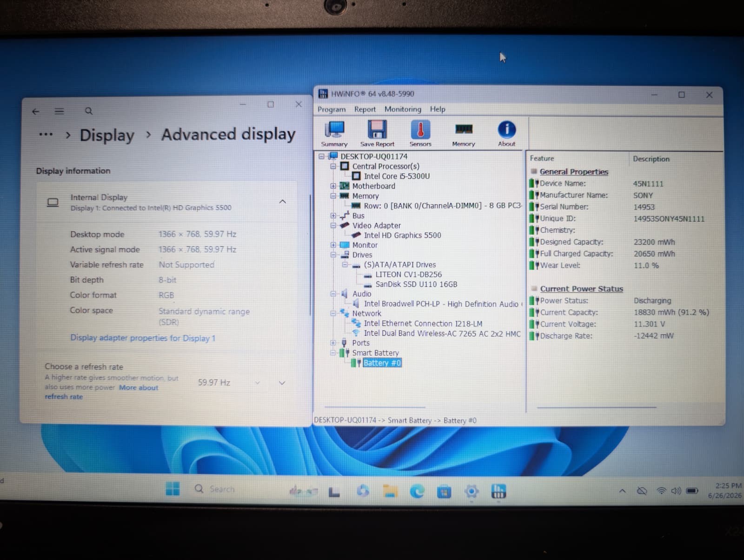744x560 pixels.
Task: Show hidden tray icons chevron
Action: point(622,491)
